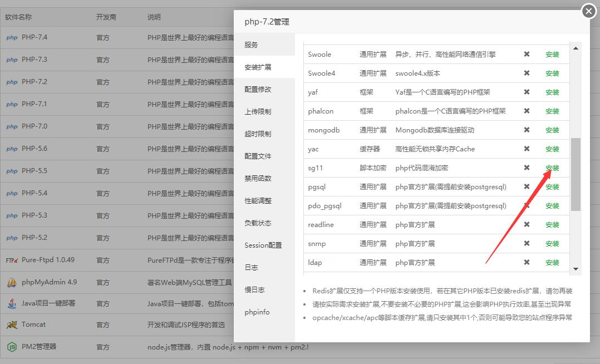600x364 pixels.
Task: Select PHP-7.0 in the background software list
Action: pyautogui.click(x=35, y=126)
